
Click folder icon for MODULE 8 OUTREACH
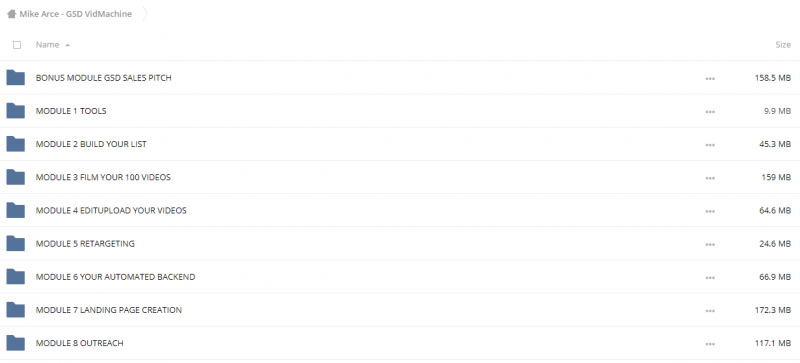pyautogui.click(x=15, y=343)
